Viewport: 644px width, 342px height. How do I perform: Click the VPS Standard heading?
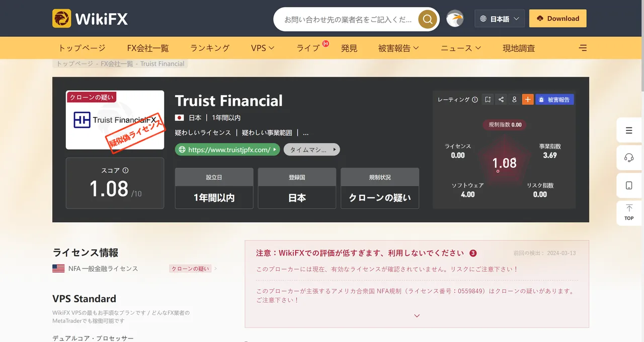pyautogui.click(x=84, y=299)
